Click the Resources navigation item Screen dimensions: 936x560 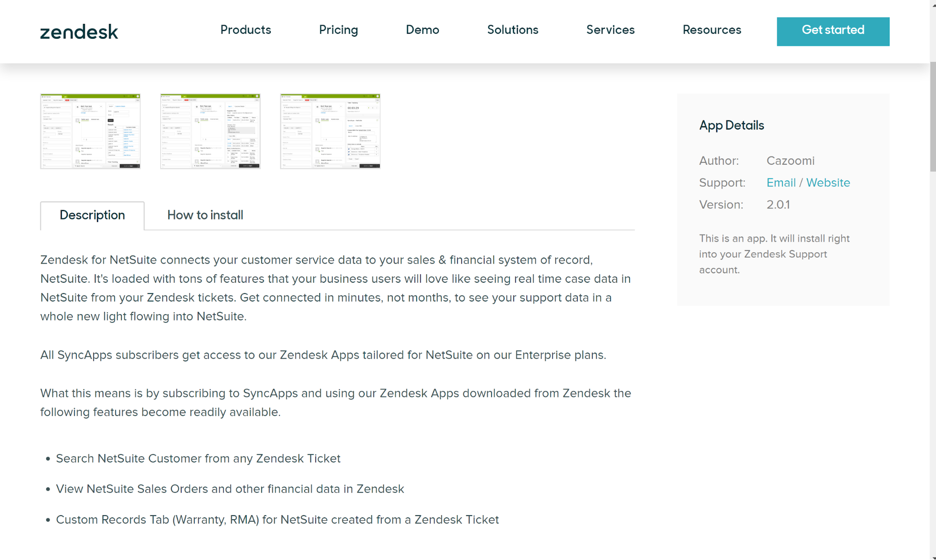coord(712,30)
